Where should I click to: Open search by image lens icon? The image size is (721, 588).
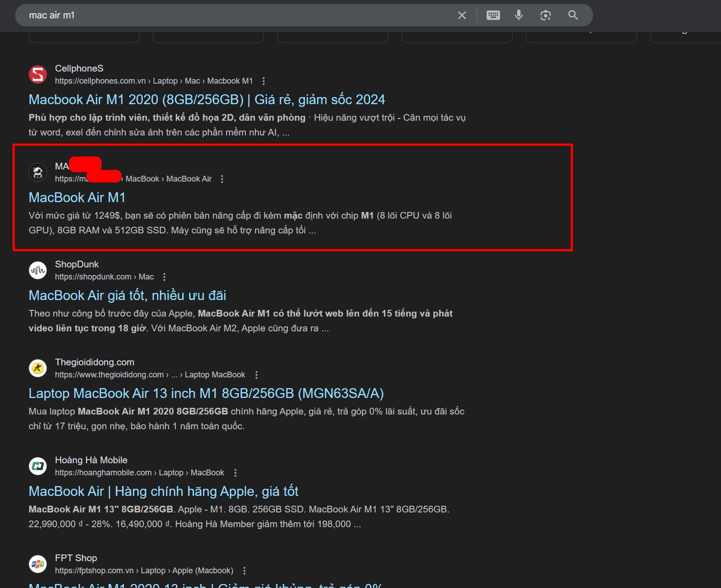tap(545, 15)
